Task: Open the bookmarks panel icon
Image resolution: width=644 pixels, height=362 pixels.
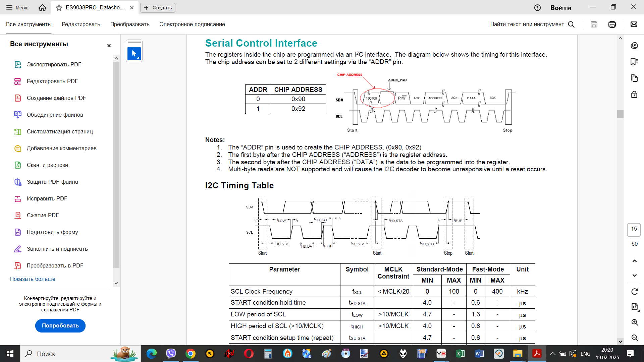Action: [x=634, y=62]
